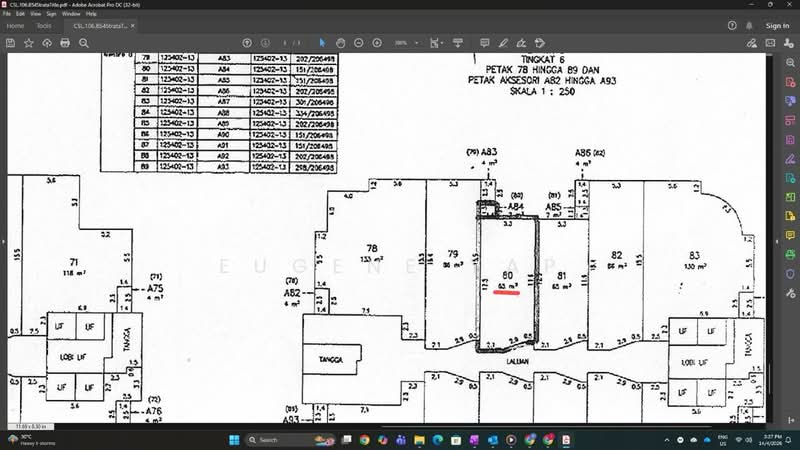800x450 pixels.
Task: Show hidden system tray icons
Action: [667, 440]
